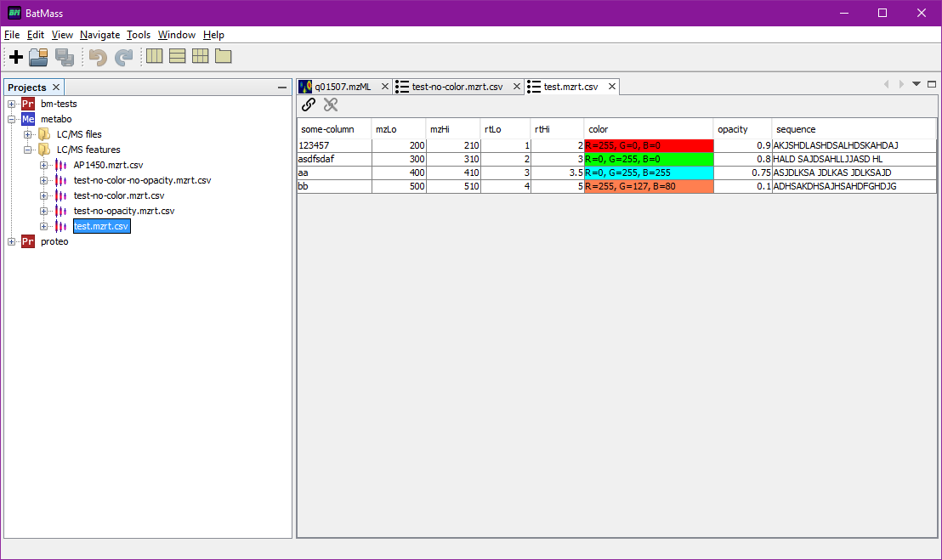Click the Save All disk icon
Viewport: 942px width, 560px height.
[65, 57]
